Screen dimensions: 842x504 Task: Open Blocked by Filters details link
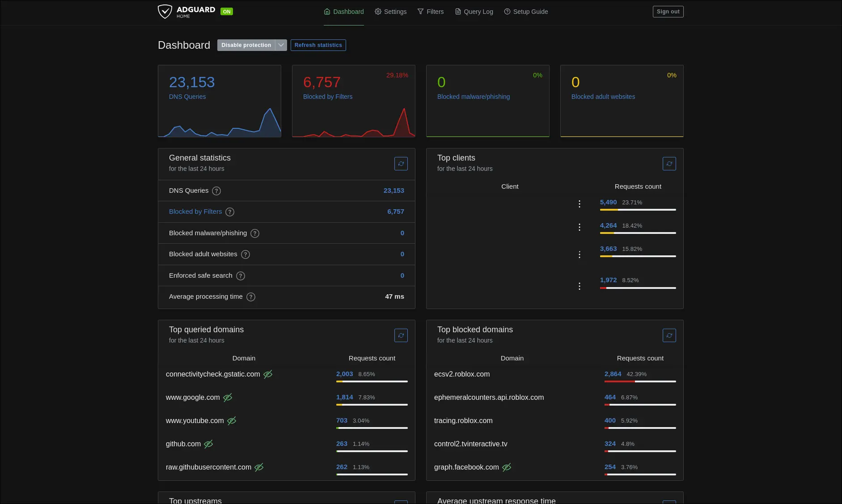[195, 212]
